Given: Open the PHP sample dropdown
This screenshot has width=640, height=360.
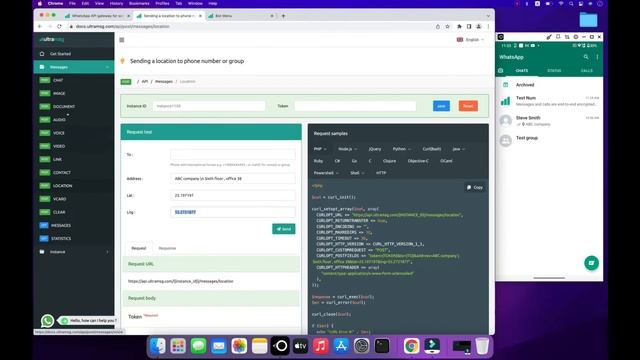Looking at the screenshot, I should [320, 149].
